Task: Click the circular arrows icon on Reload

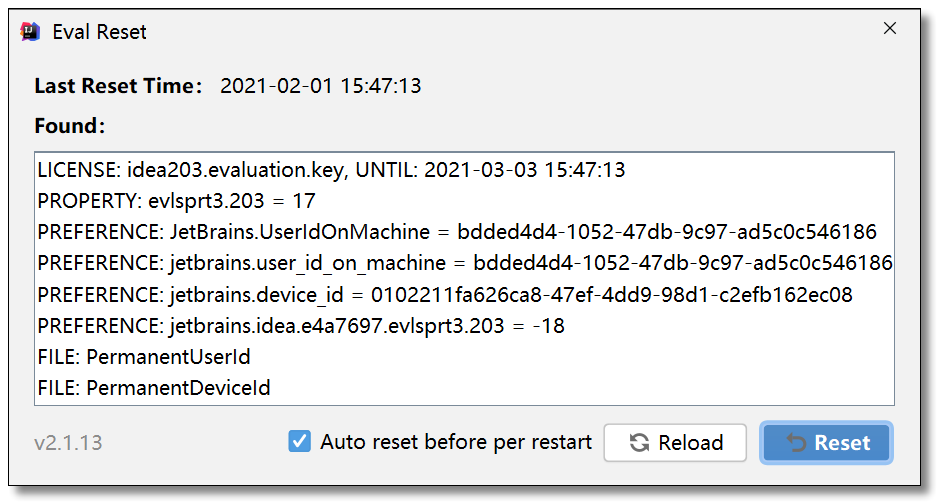Action: [x=639, y=443]
